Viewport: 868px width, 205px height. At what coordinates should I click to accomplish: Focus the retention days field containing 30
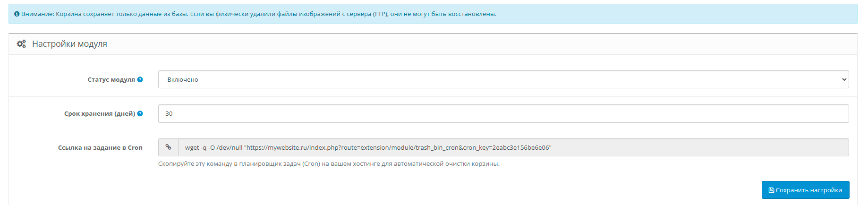tap(503, 113)
